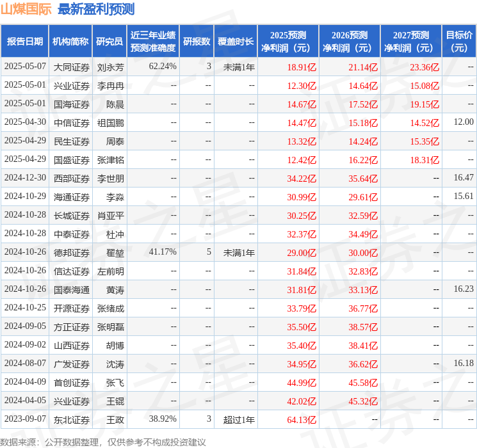Click the 18.31亿 forecast value

coord(424,160)
